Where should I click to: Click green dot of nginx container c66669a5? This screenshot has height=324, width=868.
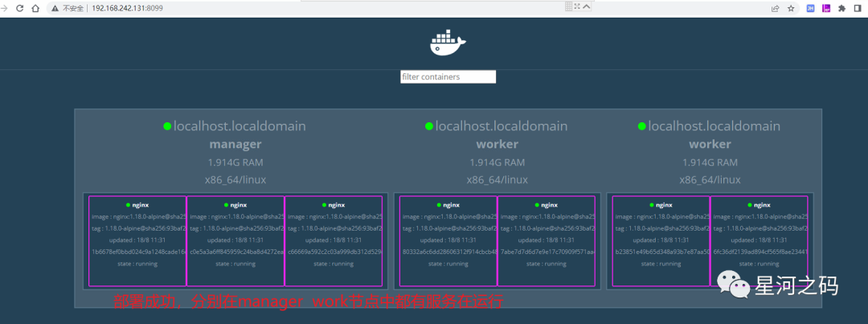point(324,205)
